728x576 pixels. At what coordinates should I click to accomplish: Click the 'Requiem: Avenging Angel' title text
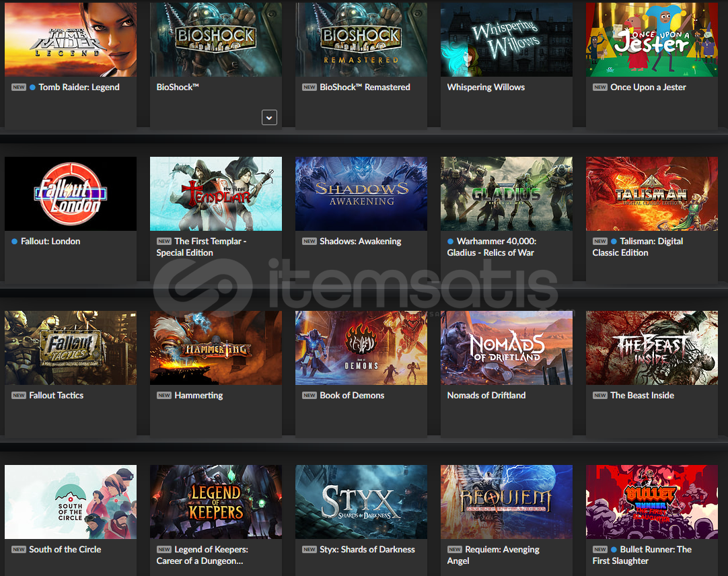point(493,555)
